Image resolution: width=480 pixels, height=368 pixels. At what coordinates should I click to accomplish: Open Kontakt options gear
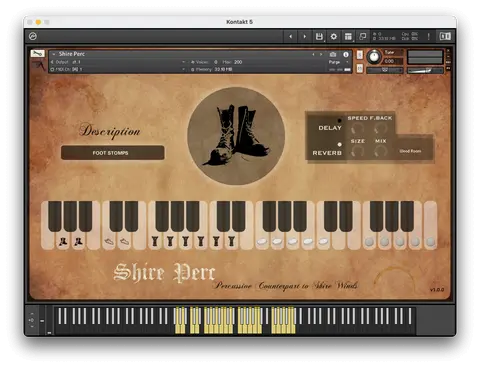click(x=333, y=36)
